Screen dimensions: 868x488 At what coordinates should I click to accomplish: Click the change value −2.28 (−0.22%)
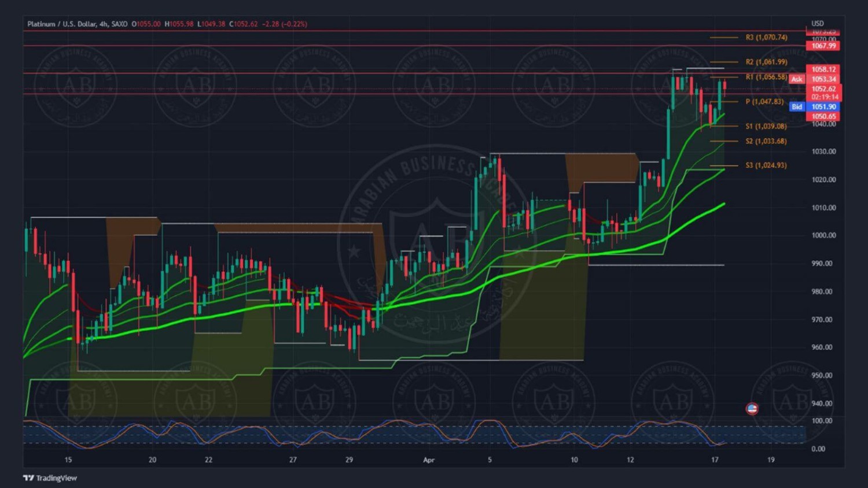click(285, 24)
